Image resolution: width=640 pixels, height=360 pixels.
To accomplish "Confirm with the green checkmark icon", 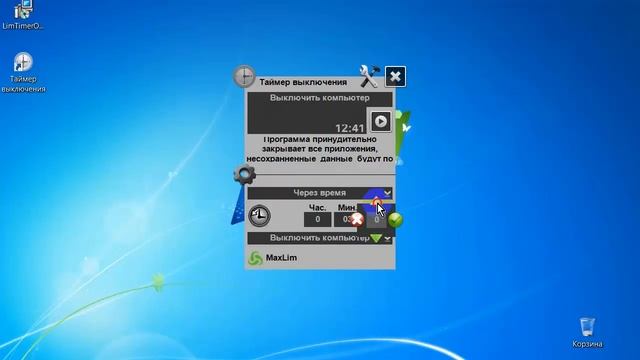I will [x=395, y=220].
